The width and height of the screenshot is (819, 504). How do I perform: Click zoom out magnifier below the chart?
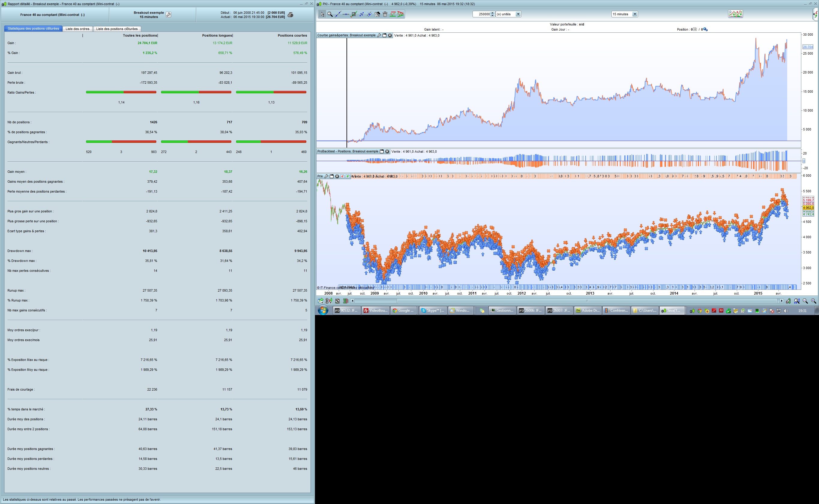[x=805, y=301]
